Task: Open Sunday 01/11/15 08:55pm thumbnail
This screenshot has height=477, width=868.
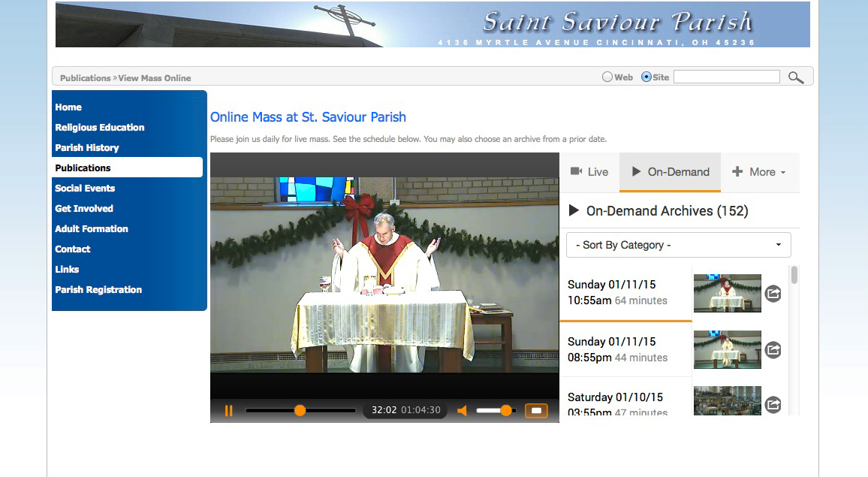Action: 728,349
